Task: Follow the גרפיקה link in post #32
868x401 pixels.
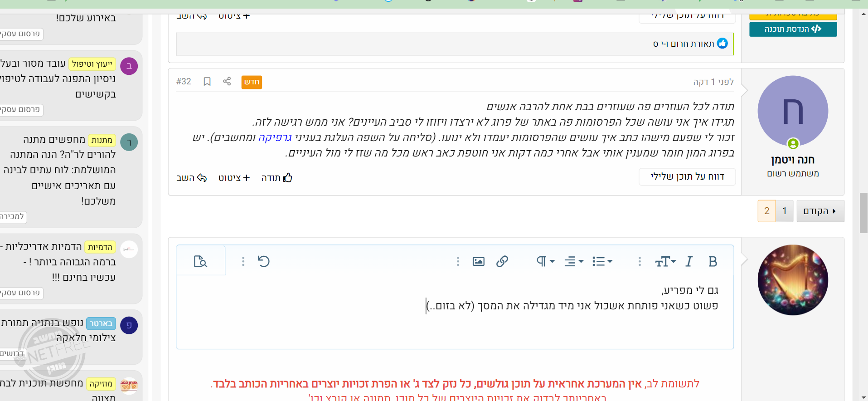Action: point(275,137)
